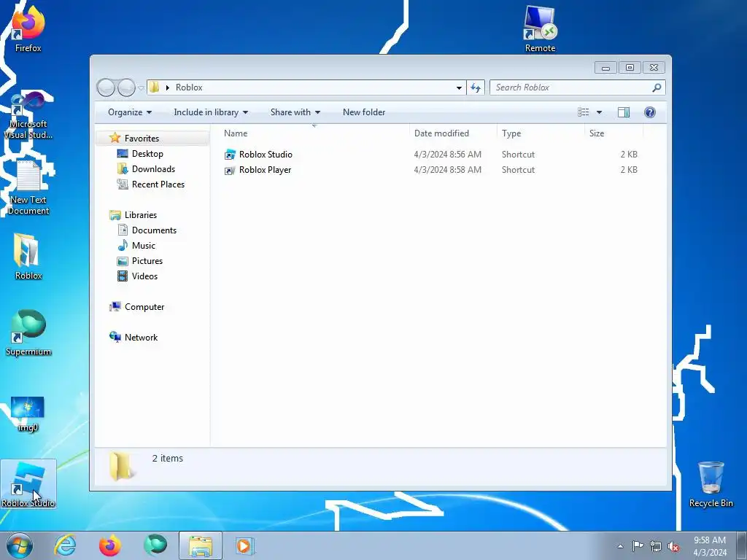The image size is (747, 560).
Task: Select the New Text Document desktop icon
Action: coord(28,188)
